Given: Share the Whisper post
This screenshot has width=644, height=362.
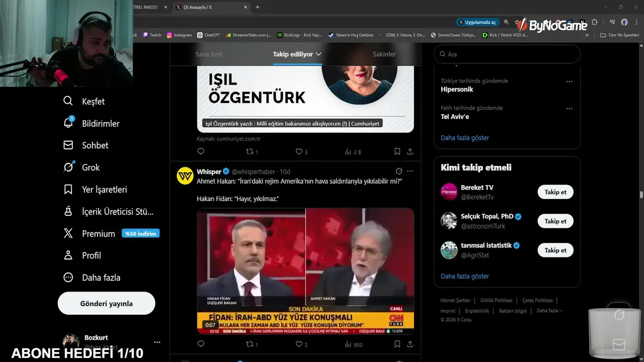Looking at the screenshot, I should (410, 344).
